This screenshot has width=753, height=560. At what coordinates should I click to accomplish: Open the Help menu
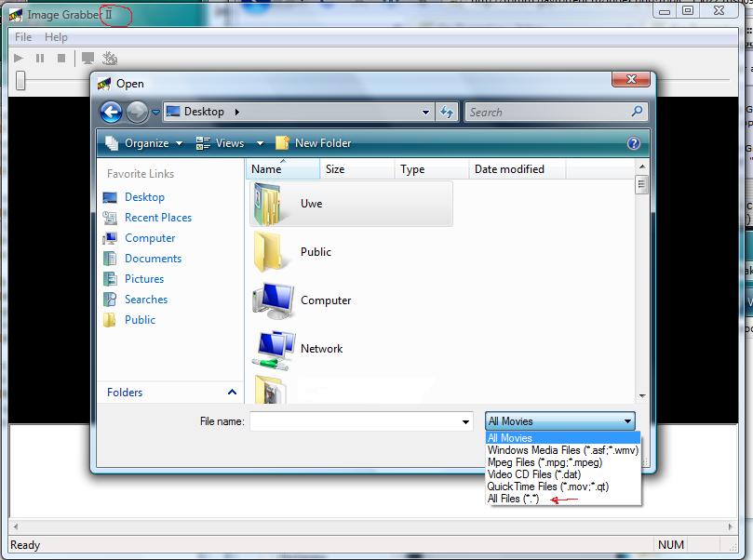(56, 37)
